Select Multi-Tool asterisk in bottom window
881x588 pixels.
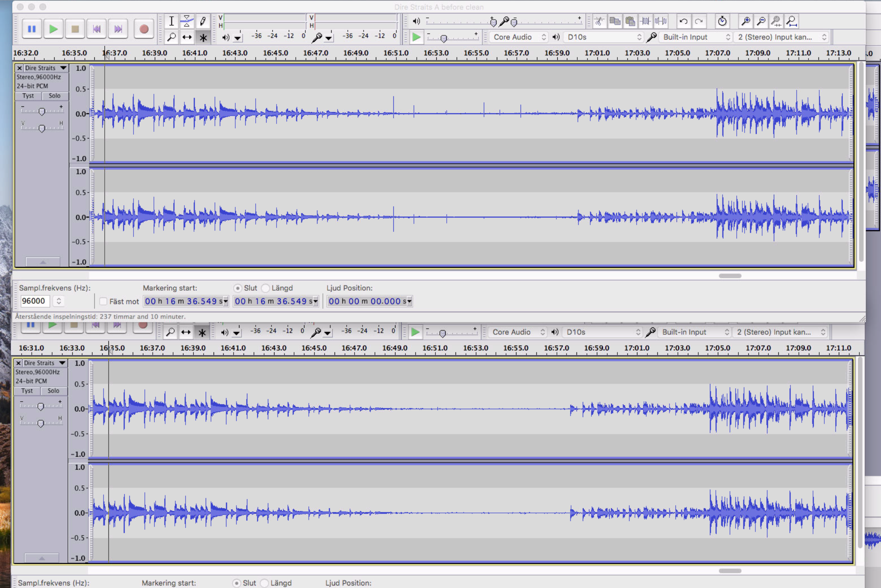click(x=202, y=332)
